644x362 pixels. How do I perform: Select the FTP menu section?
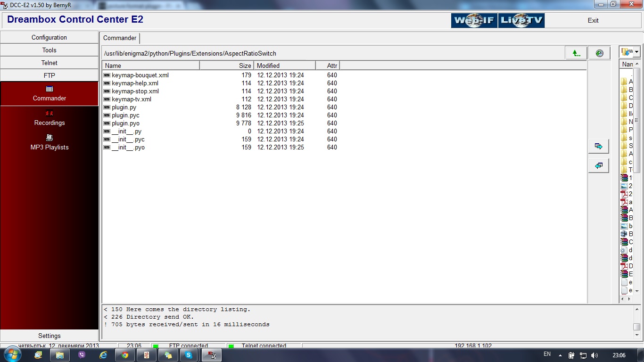pos(50,75)
